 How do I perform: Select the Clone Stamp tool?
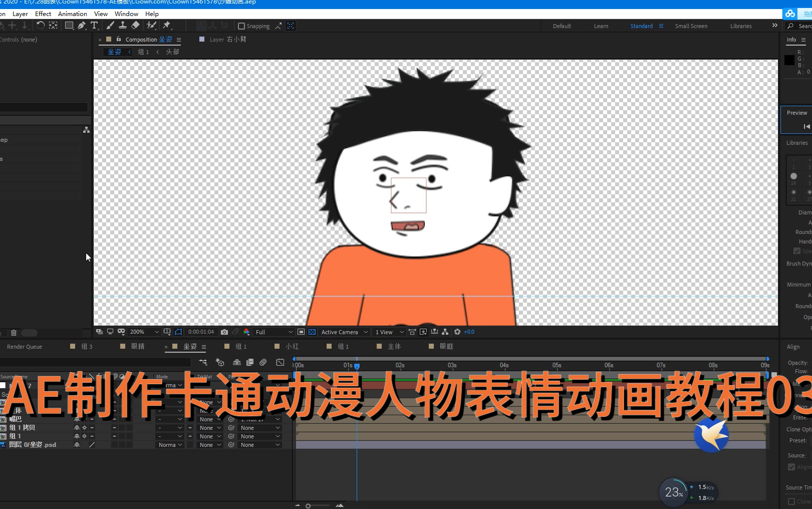123,26
